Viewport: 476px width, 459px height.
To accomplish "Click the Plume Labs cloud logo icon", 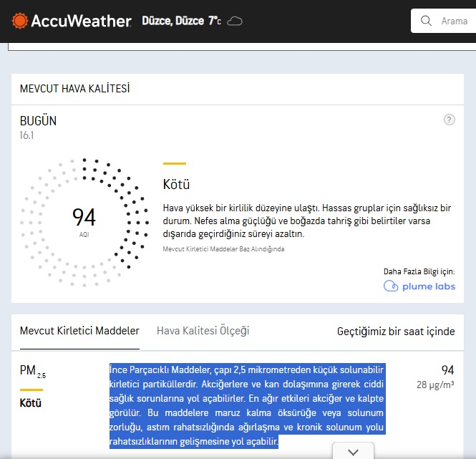I will point(391,286).
